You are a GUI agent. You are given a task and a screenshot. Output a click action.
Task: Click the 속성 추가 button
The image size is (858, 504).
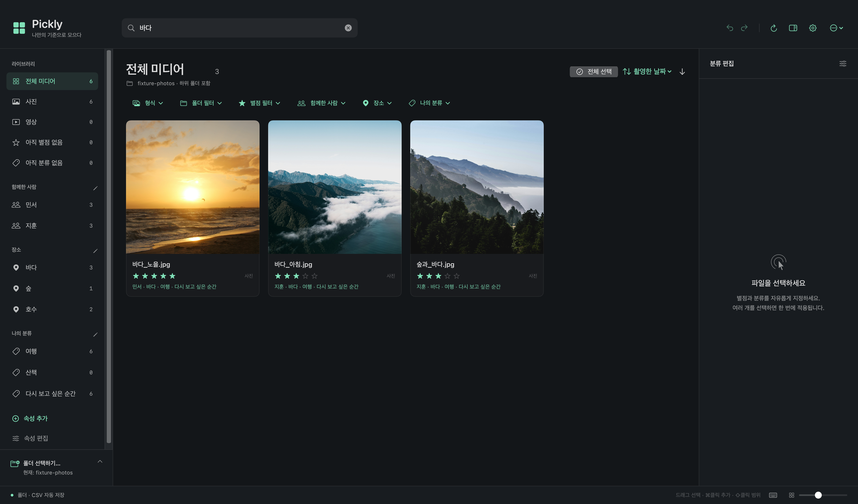30,418
